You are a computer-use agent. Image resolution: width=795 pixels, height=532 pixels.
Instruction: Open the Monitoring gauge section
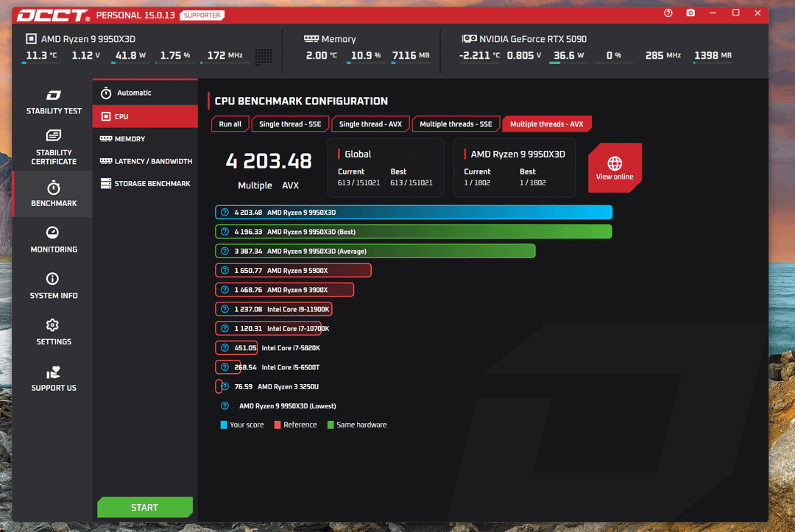point(54,240)
